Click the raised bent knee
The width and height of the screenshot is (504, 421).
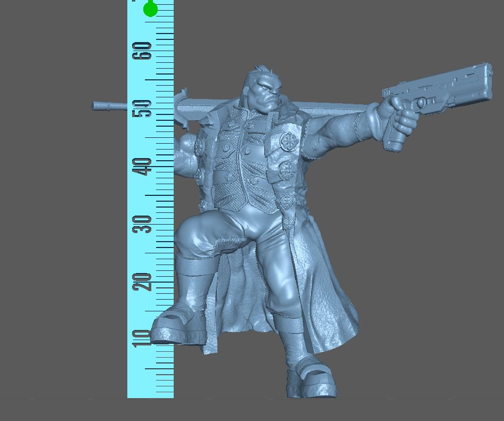(x=194, y=234)
